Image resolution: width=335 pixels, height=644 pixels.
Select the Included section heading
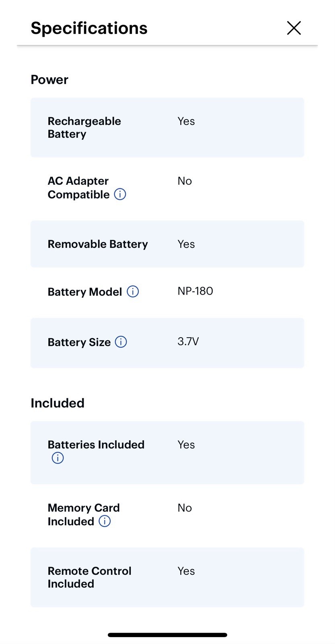(58, 403)
